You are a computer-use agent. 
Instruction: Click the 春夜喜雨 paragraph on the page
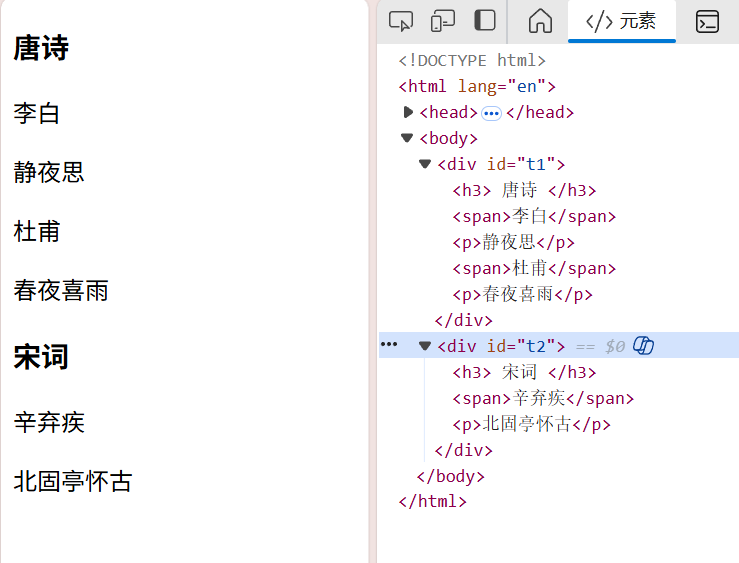[61, 290]
